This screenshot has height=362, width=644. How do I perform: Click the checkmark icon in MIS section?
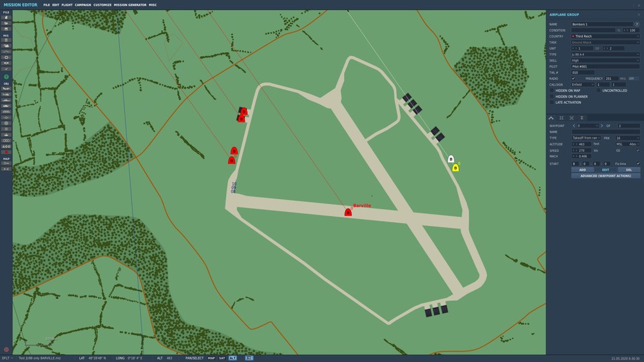(6, 69)
